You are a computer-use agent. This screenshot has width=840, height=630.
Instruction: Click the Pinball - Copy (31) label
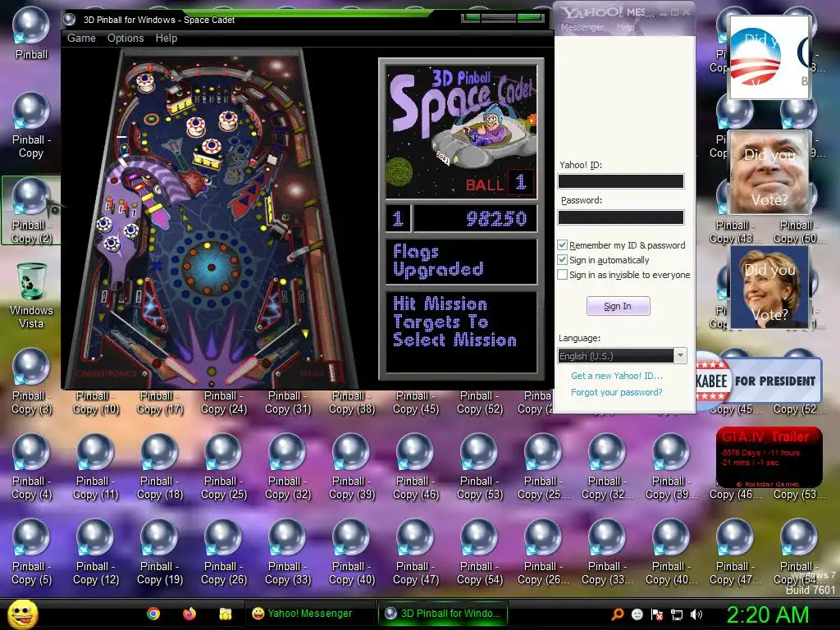(x=288, y=402)
